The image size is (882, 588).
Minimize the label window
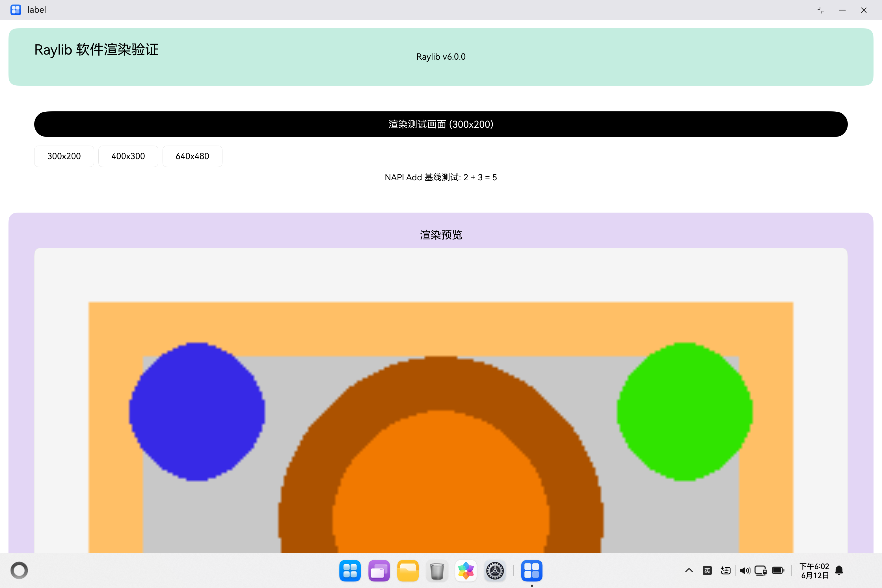point(842,10)
